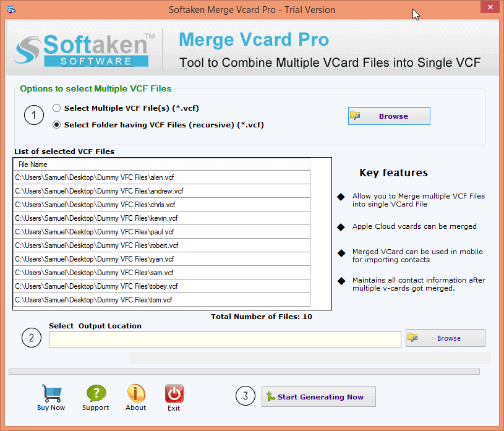Select the paul.vcf file row
The height and width of the screenshot is (431, 504).
(161, 232)
